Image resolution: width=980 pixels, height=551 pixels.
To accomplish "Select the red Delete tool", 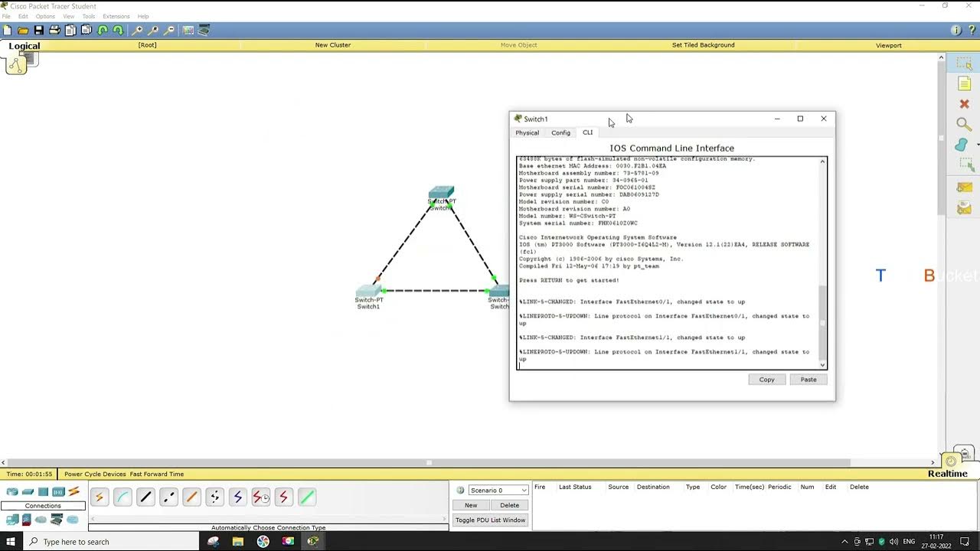I will 964,103.
